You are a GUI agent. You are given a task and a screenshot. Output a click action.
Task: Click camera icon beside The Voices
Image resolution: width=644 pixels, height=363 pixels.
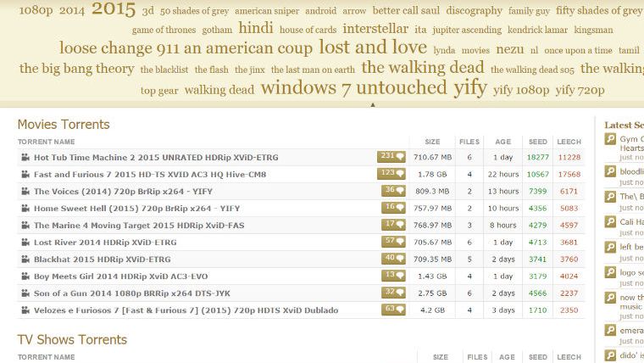tap(25, 191)
